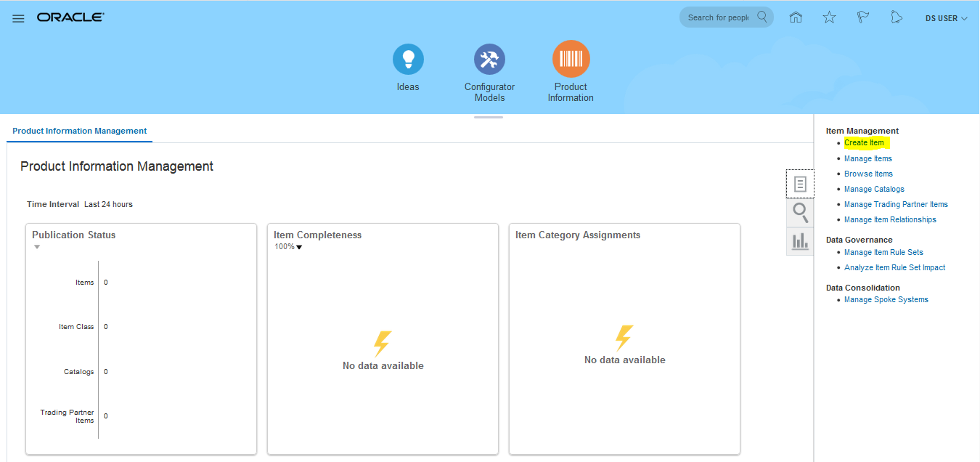
Task: Open the Search panel drawer icon
Action: click(x=800, y=213)
